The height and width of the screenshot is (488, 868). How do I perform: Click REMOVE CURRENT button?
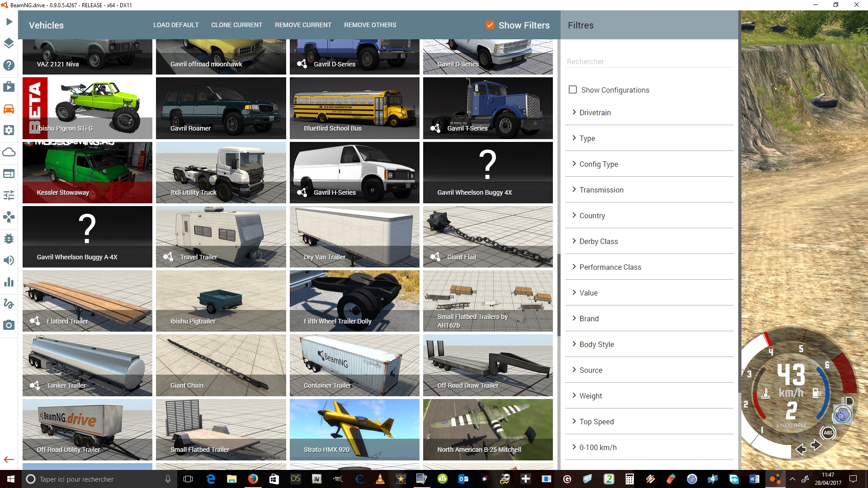[x=303, y=25]
